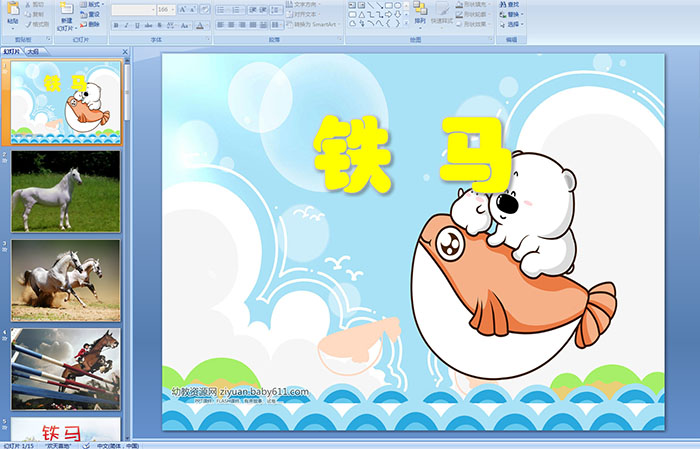Toggle bold formatting
The width and height of the screenshot is (700, 449).
(x=116, y=25)
